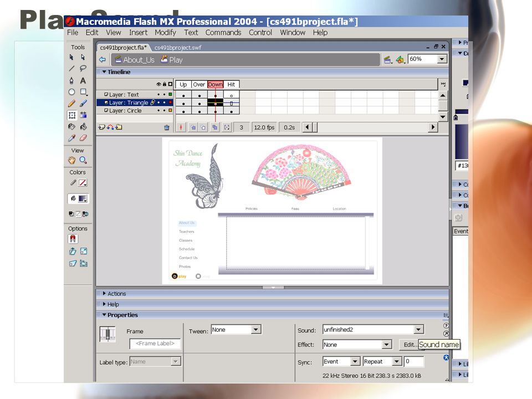Toggle visibility of all layers eye icon
The image size is (532, 399).
coord(158,84)
